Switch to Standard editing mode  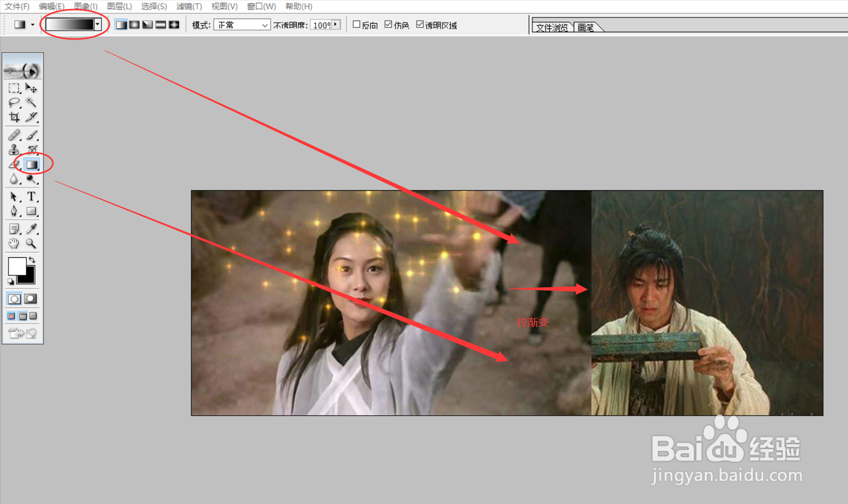14,299
